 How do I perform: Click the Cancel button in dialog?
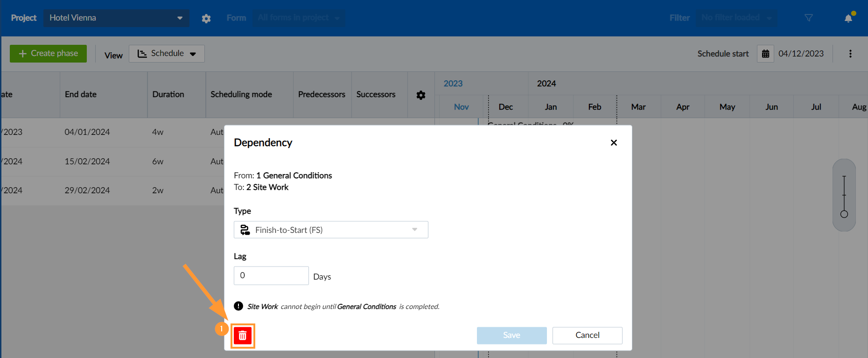click(587, 335)
